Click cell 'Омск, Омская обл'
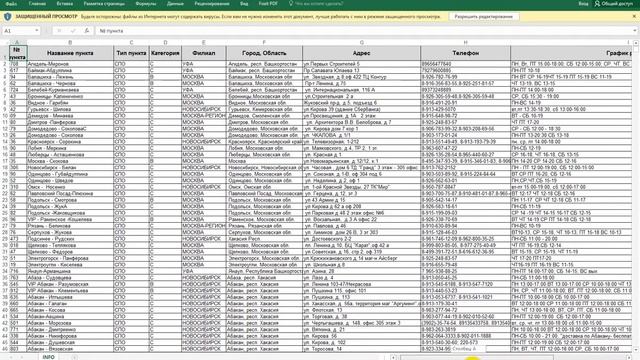The width and height of the screenshot is (640, 360). [264, 187]
